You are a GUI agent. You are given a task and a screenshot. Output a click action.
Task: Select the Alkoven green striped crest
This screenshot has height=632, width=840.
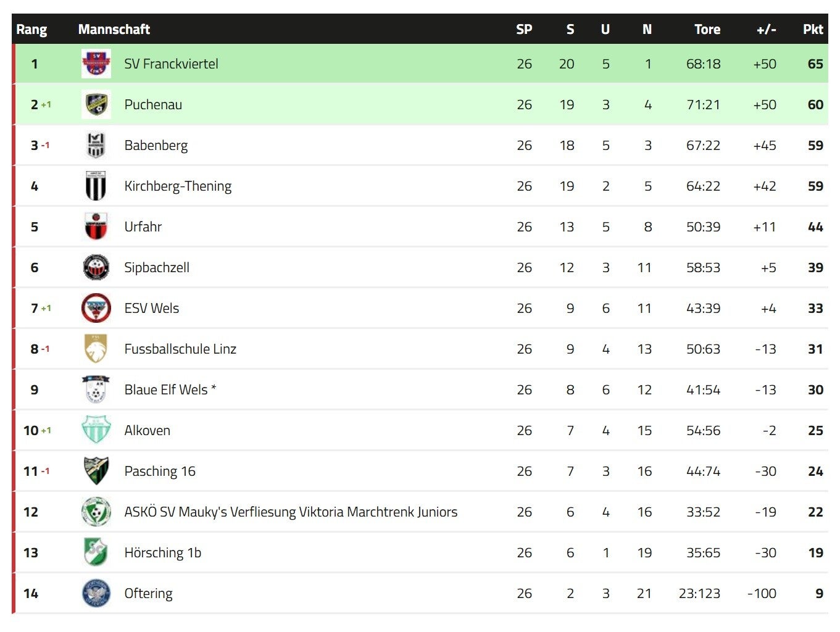96,430
